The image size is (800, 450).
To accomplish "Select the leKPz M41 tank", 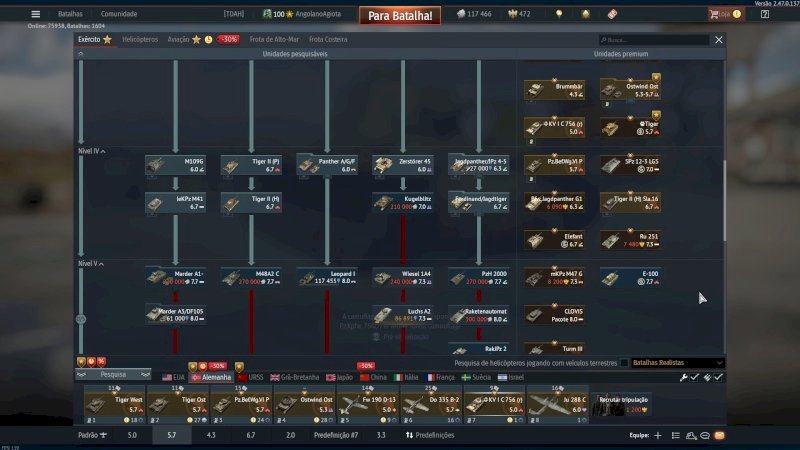I will click(x=176, y=203).
